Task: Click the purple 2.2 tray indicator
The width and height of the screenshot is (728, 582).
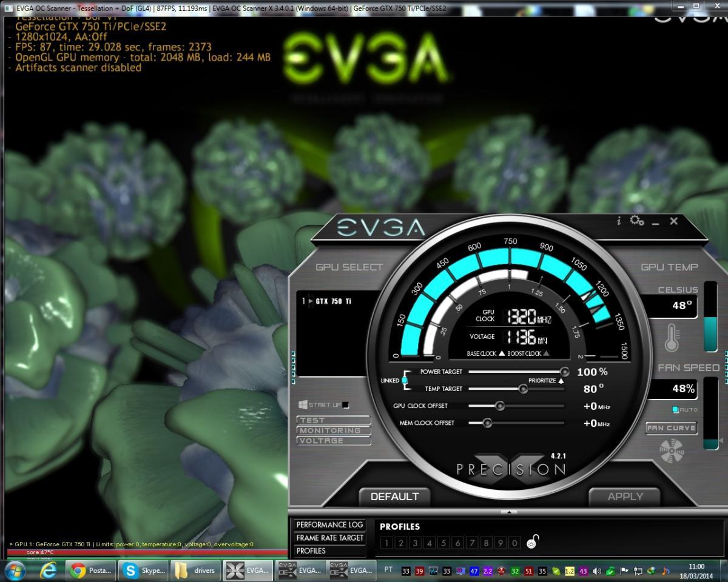Action: click(488, 571)
